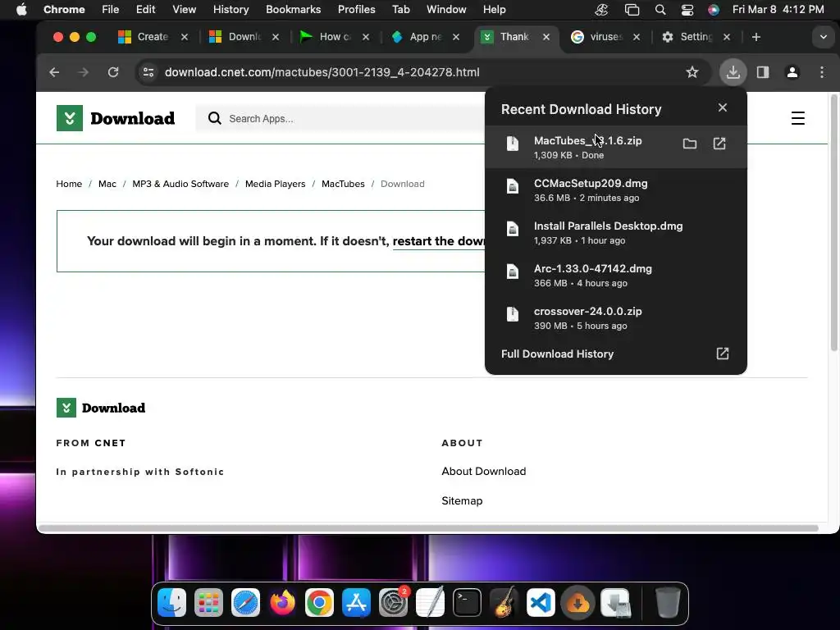
Task: Open Finder from the Dock
Action: click(171, 603)
